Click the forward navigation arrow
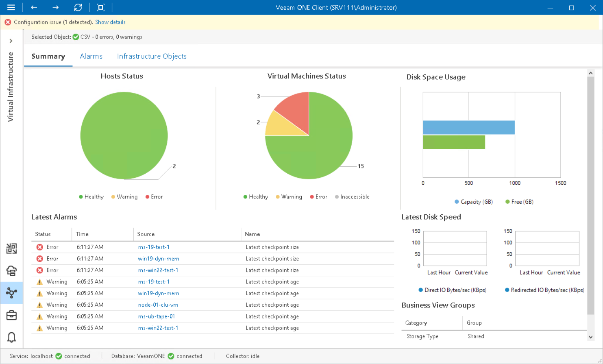 pos(55,7)
